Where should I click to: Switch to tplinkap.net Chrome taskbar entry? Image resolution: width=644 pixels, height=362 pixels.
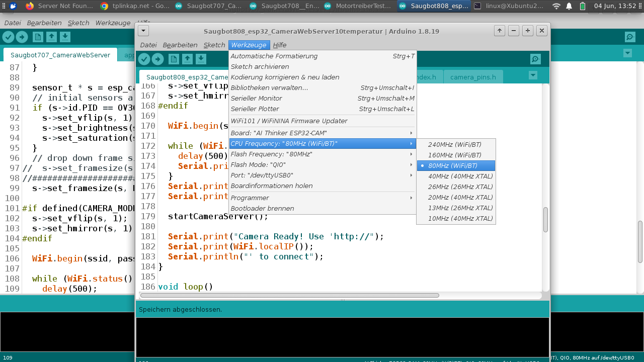134,6
